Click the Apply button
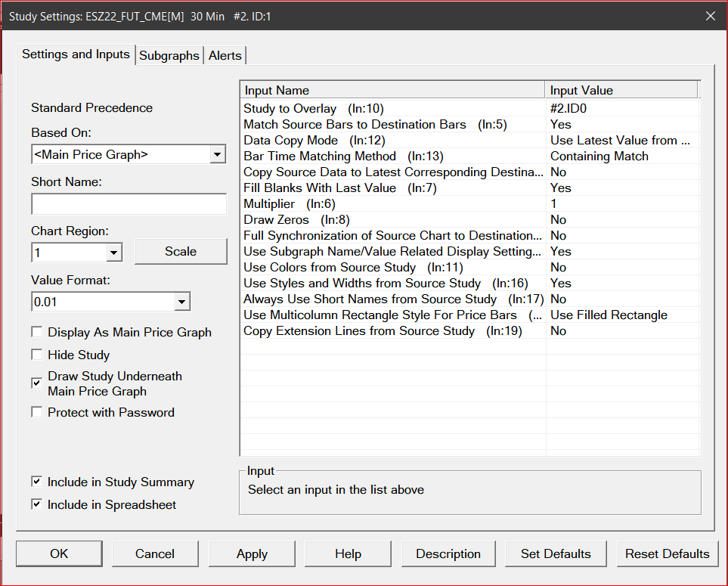 tap(252, 553)
